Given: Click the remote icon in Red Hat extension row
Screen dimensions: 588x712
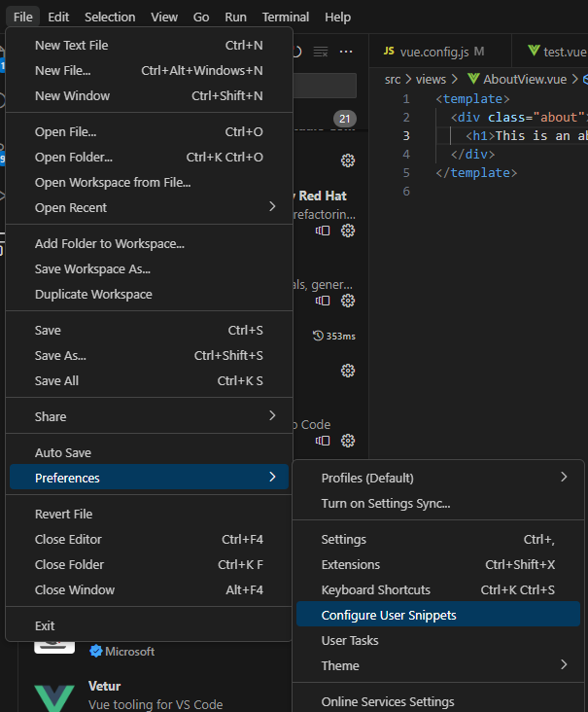Looking at the screenshot, I should click(x=323, y=231).
